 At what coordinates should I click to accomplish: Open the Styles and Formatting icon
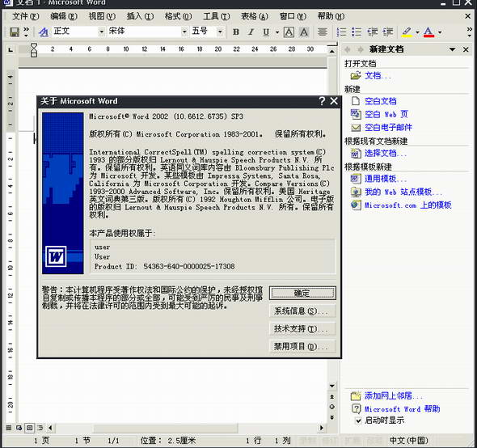(44, 32)
